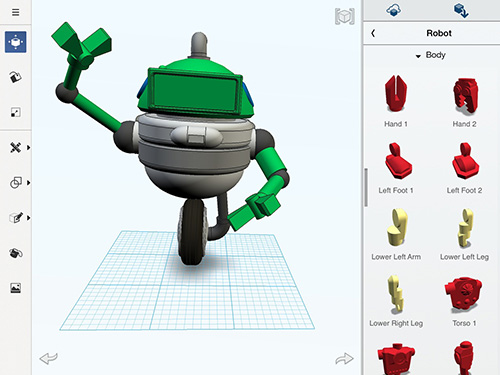Viewport: 500px width, 375px height.
Task: Select the highlighted move tool icon
Action: point(16,42)
